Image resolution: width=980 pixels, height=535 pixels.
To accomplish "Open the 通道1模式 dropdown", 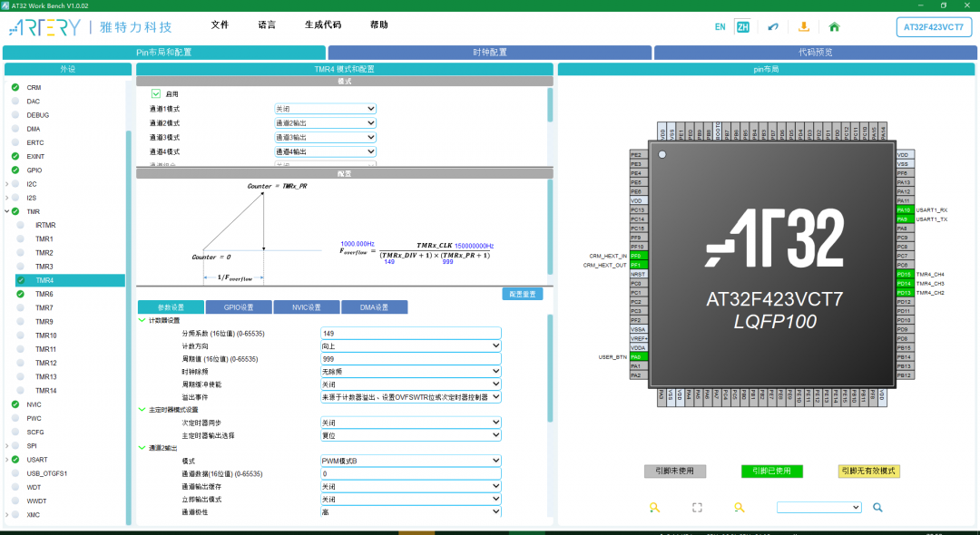I will point(325,109).
